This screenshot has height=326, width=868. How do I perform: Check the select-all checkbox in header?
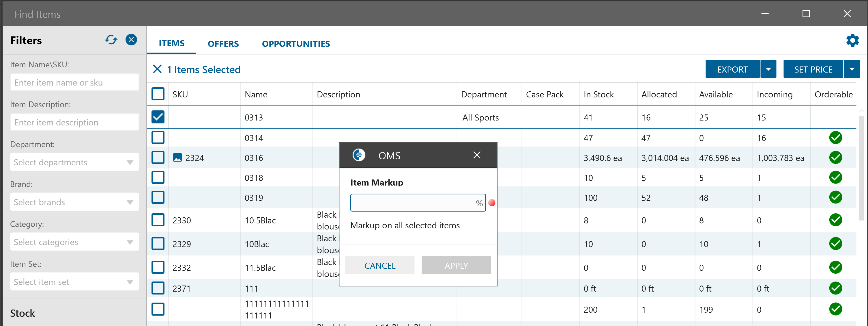[x=158, y=94]
